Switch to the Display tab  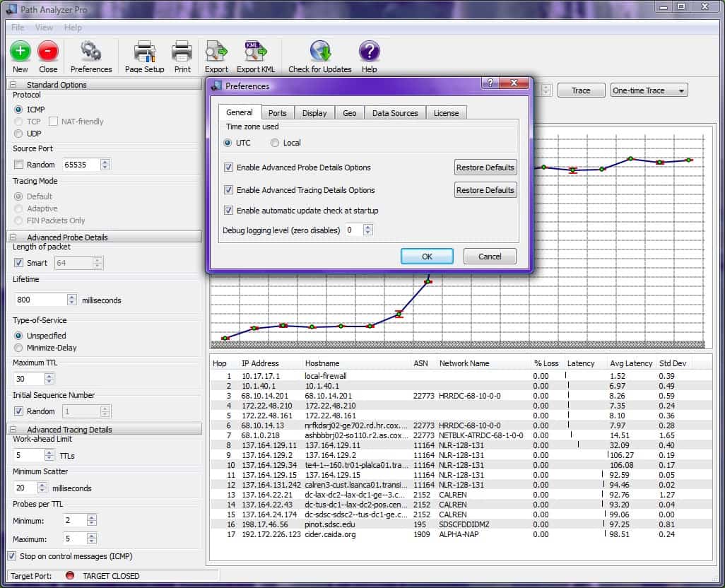point(314,113)
